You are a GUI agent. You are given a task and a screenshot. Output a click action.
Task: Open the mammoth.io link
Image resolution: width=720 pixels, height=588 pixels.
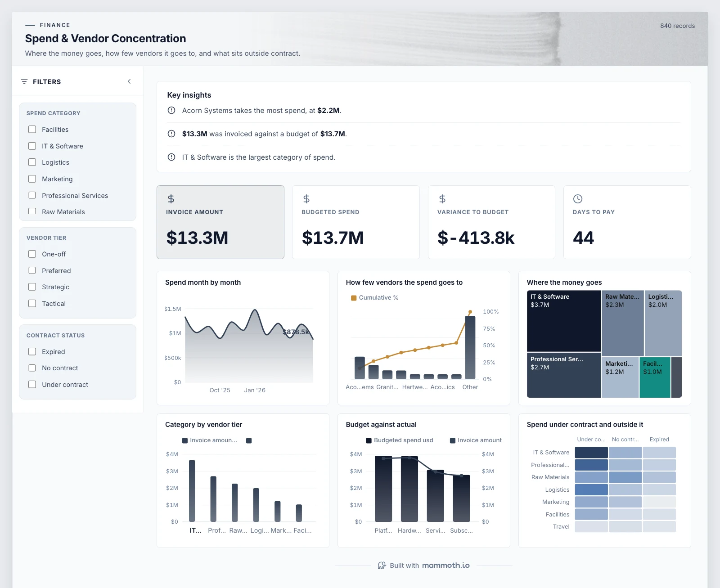coord(446,566)
